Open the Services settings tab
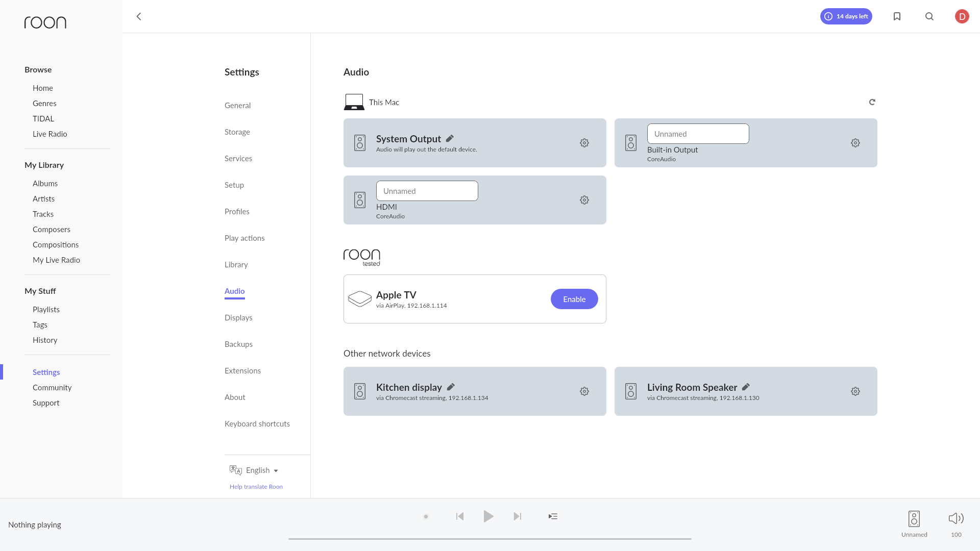Viewport: 980px width, 551px height. pyautogui.click(x=238, y=159)
